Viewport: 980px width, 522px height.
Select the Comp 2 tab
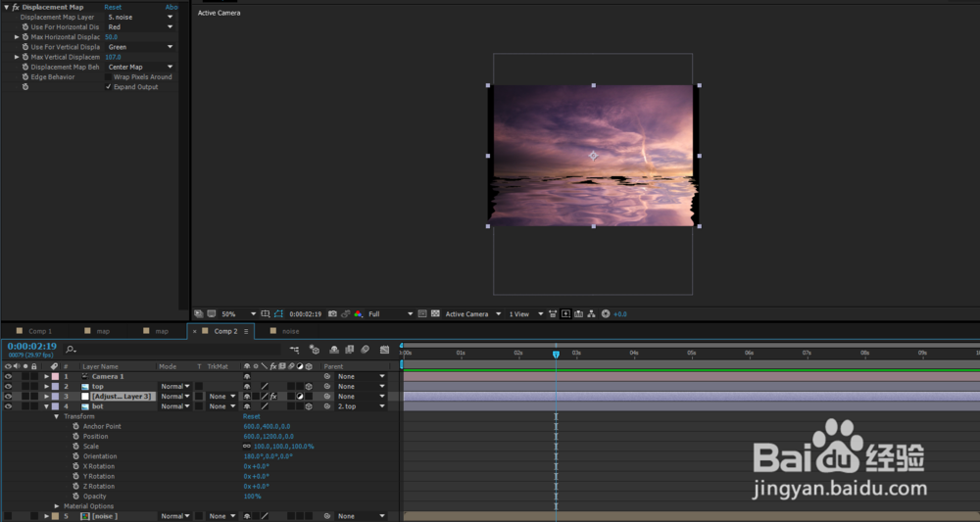click(225, 331)
